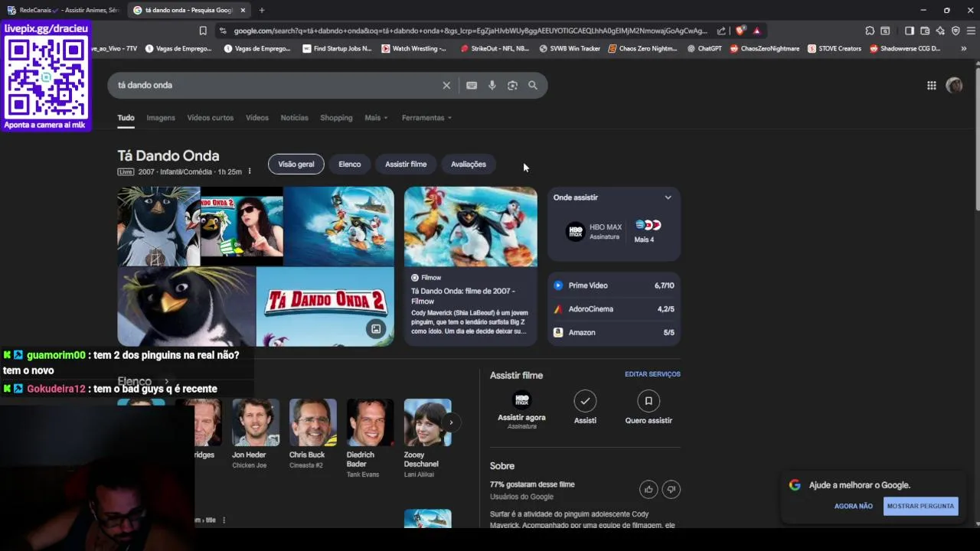Screen dimensions: 980x551
Task: Select the Avaliações chip
Action: pyautogui.click(x=469, y=165)
